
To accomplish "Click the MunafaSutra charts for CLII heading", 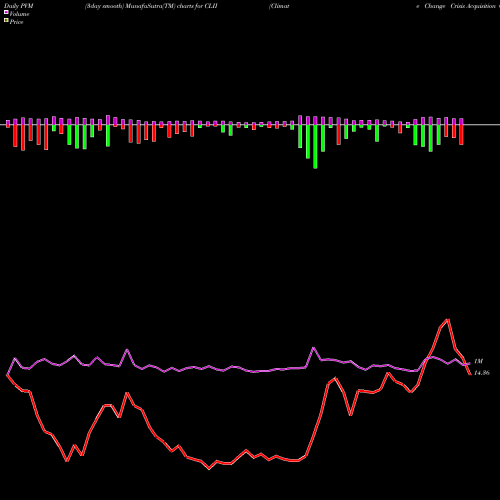I will (151, 6).
